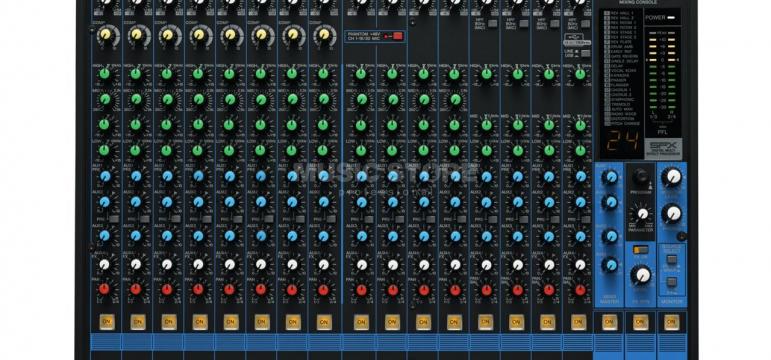This screenshot has width=771, height=360.
Task: Adjust the yellow COMP knob on channel 4
Action: (x=199, y=34)
